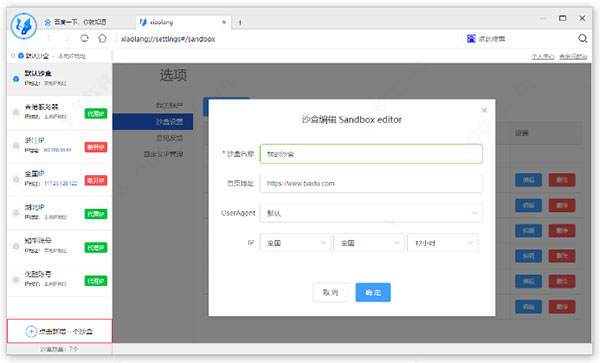Open 自定义IP管理 in options menu

click(x=163, y=155)
